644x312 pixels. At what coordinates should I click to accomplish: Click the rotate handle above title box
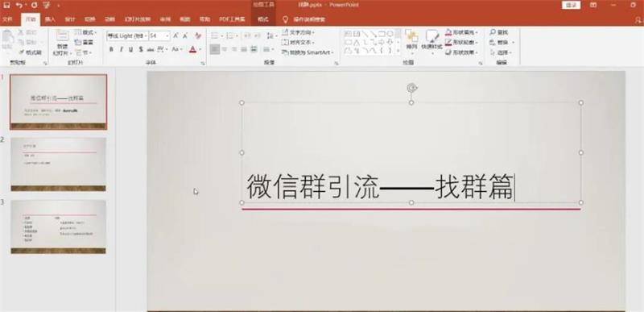coord(412,88)
